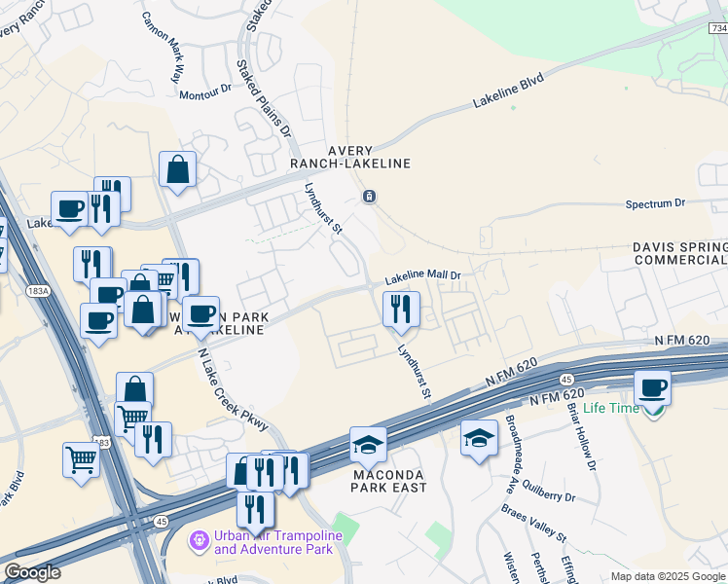Click the Life Time place label
Image resolution: width=728 pixels, height=584 pixels.
pos(611,408)
